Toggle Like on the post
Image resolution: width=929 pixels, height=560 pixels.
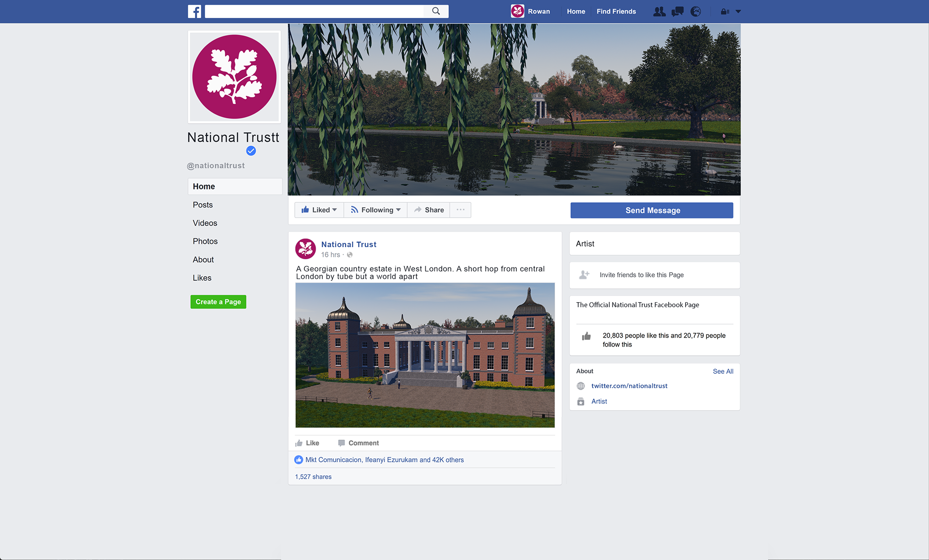click(x=307, y=443)
